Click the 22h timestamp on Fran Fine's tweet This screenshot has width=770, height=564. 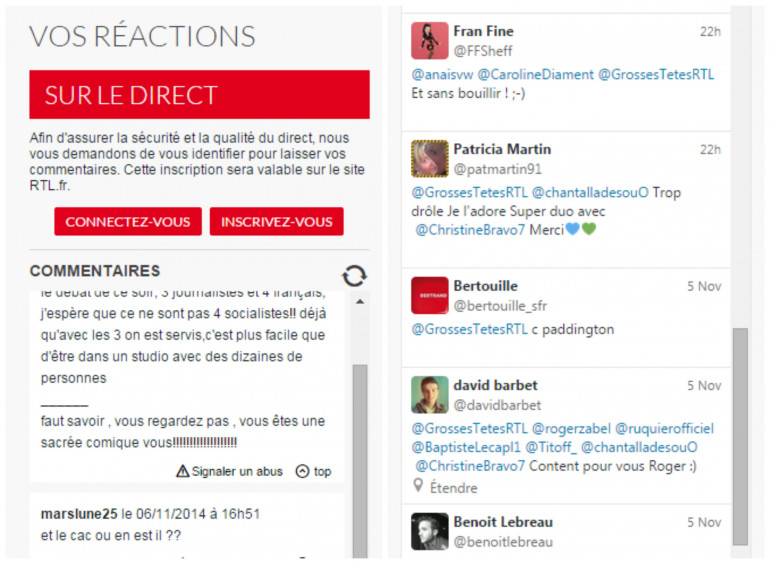pos(710,32)
